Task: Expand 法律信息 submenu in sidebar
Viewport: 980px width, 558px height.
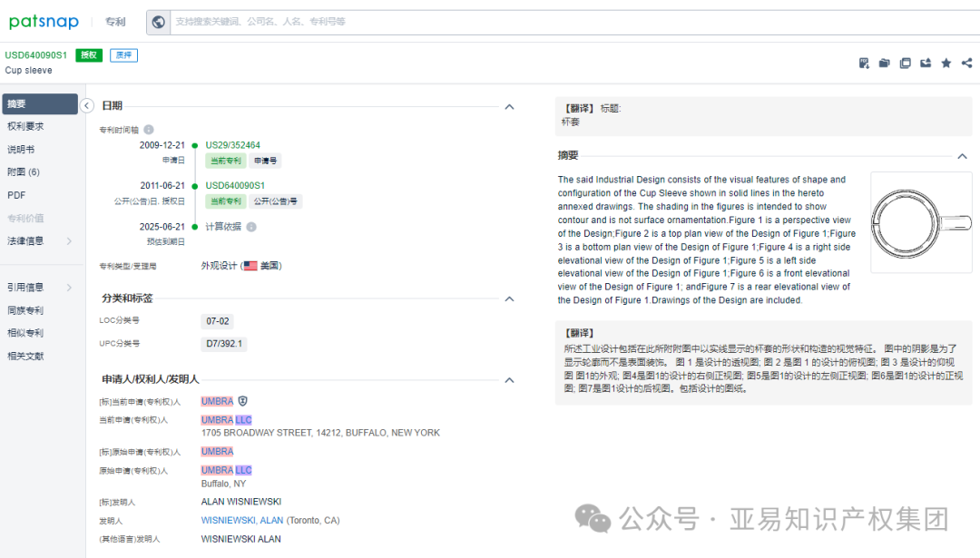Action: (69, 241)
